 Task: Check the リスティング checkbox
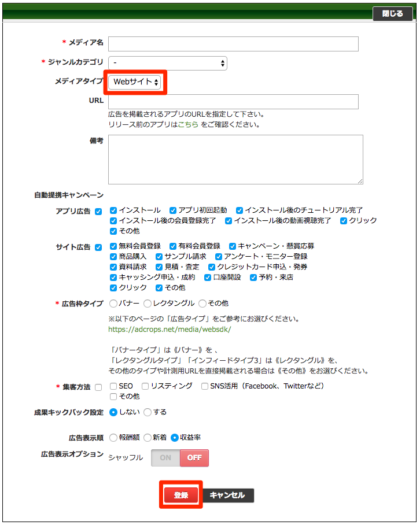145,386
